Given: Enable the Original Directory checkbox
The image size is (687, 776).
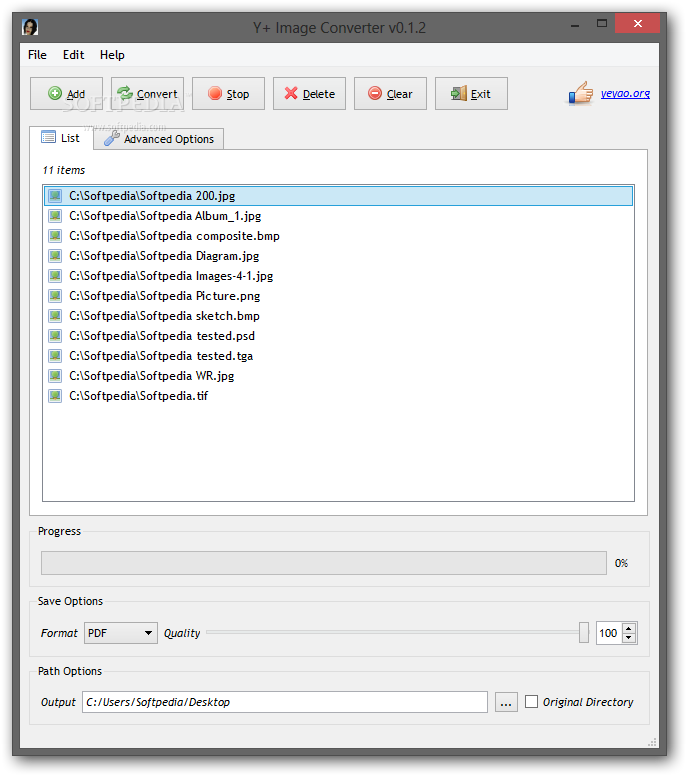Looking at the screenshot, I should point(532,702).
